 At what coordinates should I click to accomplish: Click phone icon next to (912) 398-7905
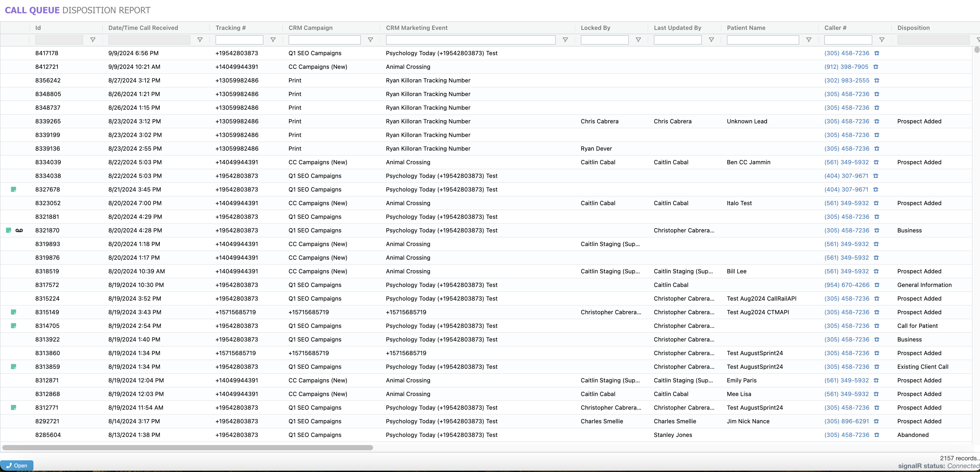tap(875, 67)
